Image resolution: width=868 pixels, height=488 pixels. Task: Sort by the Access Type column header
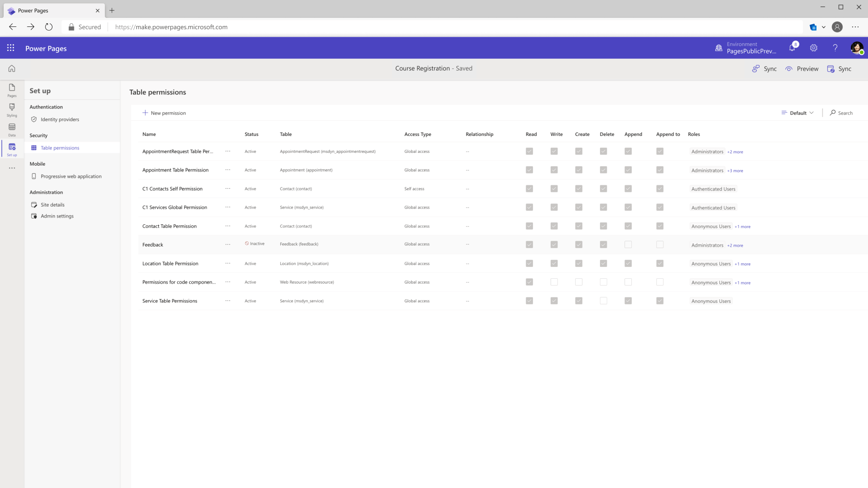click(x=418, y=134)
